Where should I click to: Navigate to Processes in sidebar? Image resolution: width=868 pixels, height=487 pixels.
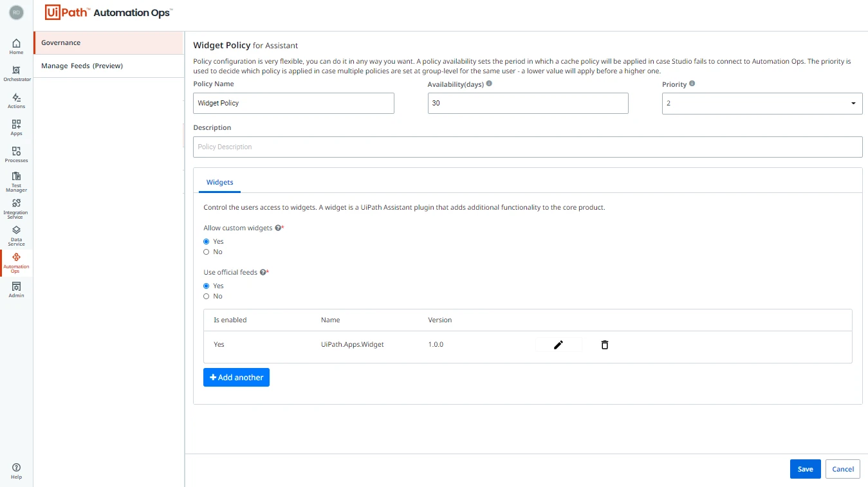click(x=16, y=154)
